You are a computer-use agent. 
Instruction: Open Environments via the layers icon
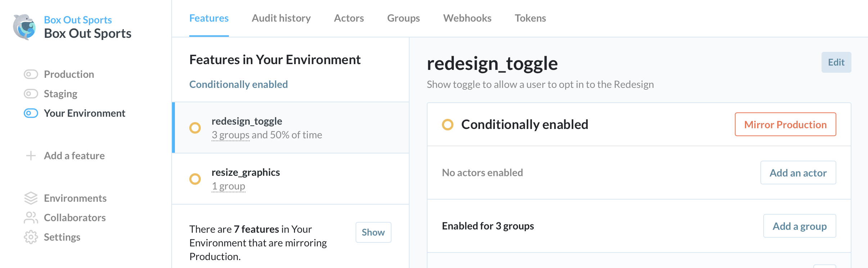click(31, 198)
